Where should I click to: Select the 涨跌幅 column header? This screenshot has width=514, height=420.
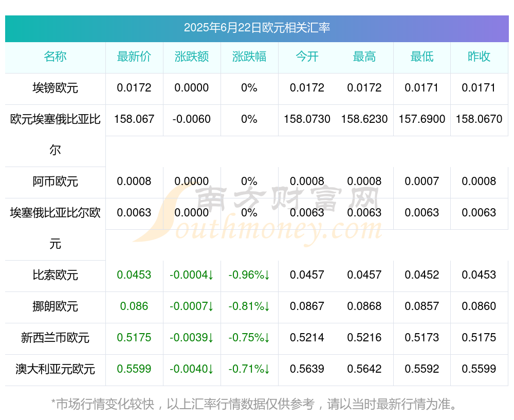249,57
